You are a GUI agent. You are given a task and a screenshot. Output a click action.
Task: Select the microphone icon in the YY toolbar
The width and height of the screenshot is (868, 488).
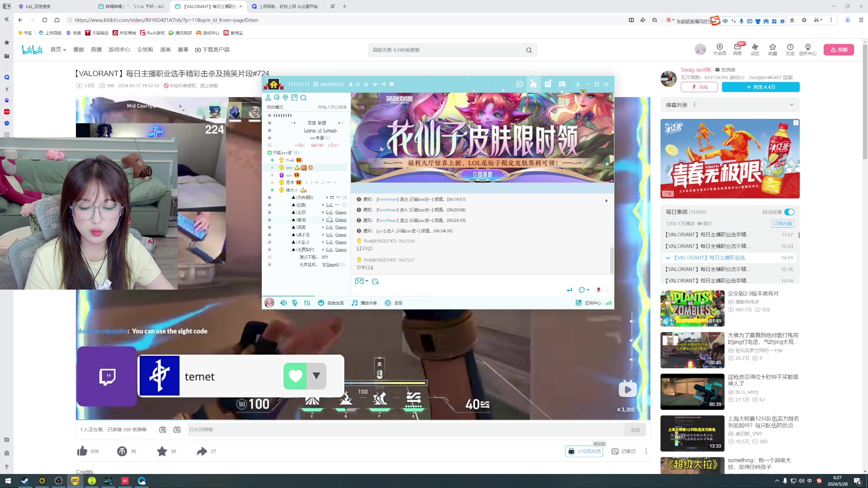coord(294,303)
